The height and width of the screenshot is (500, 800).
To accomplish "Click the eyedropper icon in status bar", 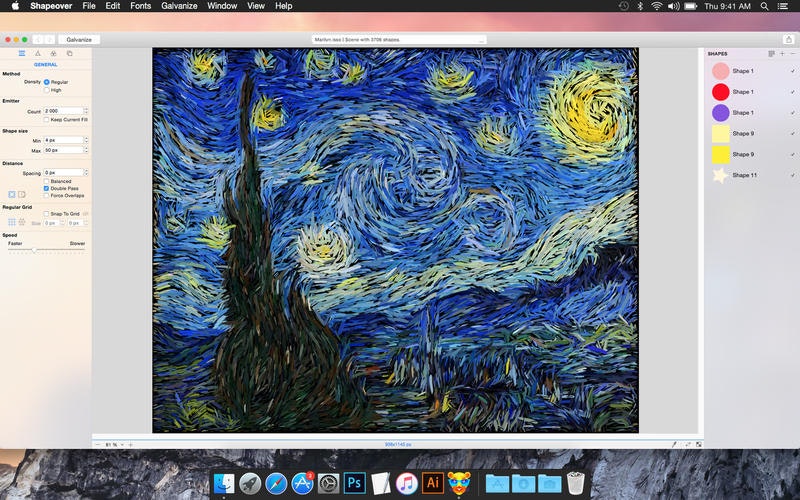I will click(x=674, y=444).
